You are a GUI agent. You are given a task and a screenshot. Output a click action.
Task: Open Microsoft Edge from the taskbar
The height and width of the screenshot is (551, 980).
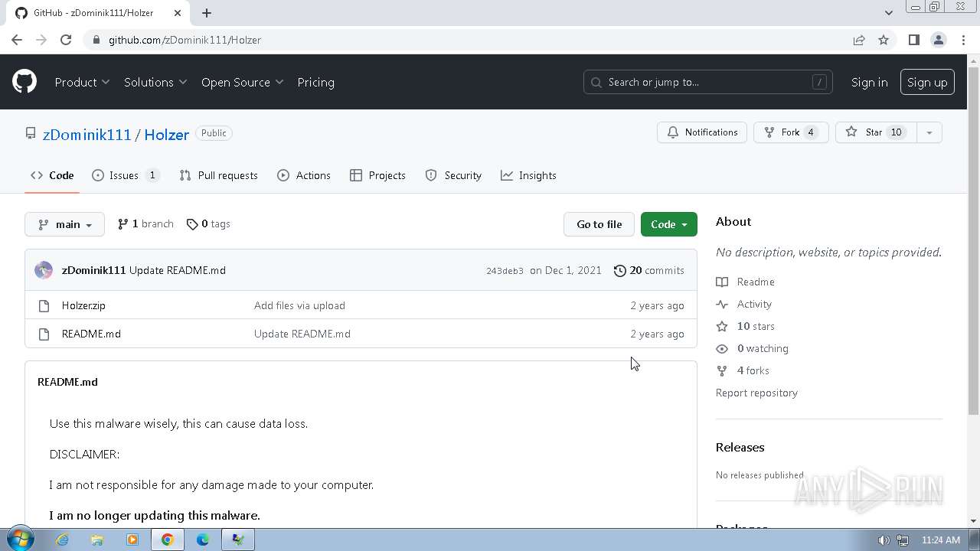(203, 540)
